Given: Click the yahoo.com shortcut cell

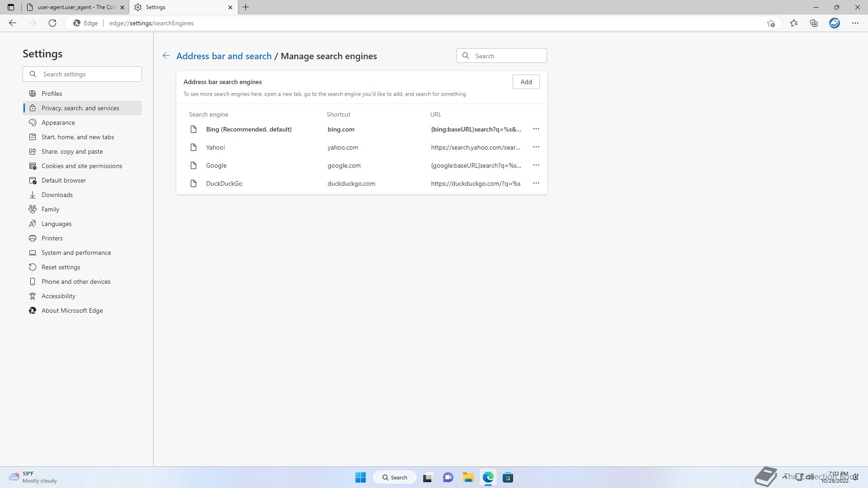Looking at the screenshot, I should [343, 147].
